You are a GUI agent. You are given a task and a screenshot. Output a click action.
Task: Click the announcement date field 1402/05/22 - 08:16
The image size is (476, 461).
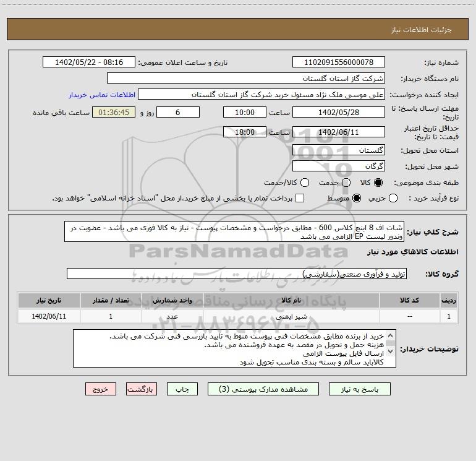coord(89,62)
